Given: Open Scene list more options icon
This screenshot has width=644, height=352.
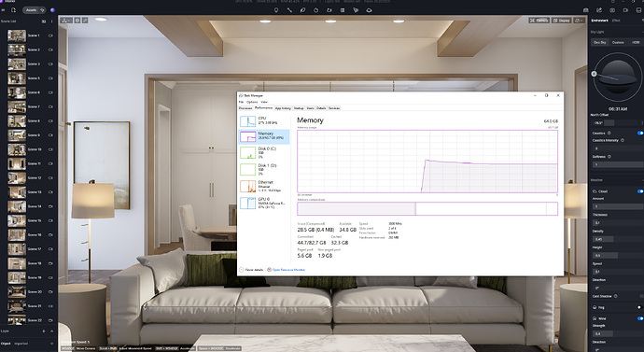Looking at the screenshot, I should click(52, 21).
